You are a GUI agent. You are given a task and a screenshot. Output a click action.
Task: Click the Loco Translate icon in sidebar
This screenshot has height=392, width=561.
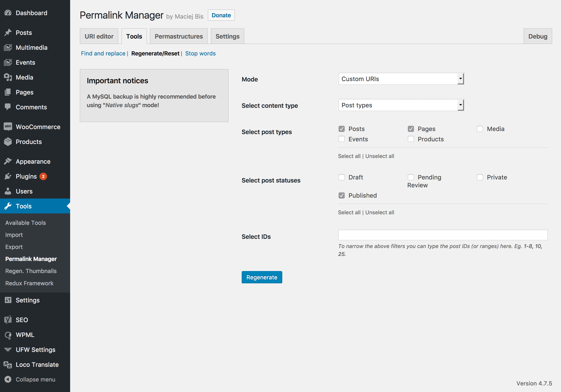(8, 364)
